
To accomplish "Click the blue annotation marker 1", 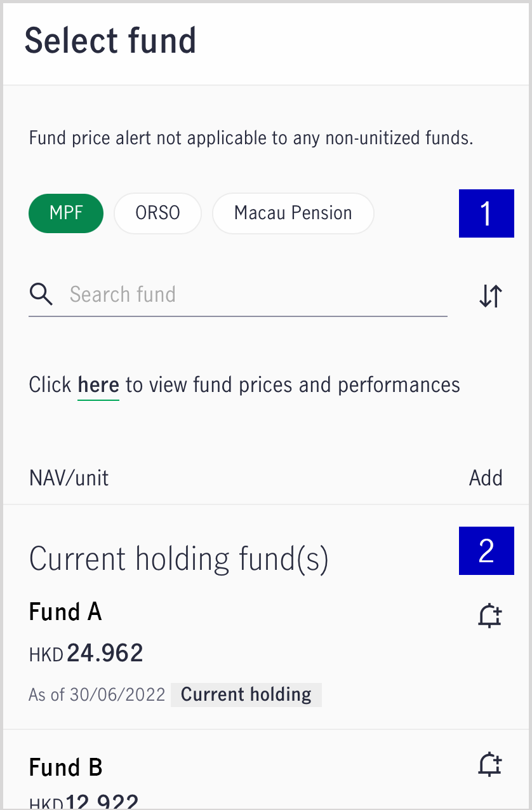I will (x=486, y=213).
